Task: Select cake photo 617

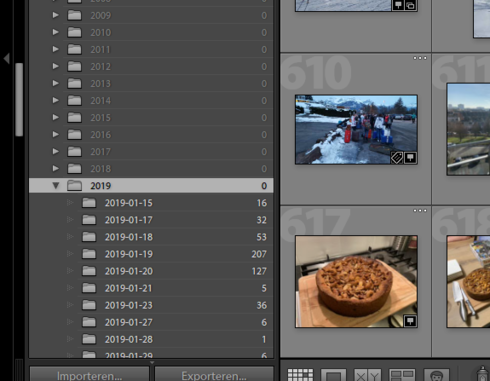Action: [356, 282]
